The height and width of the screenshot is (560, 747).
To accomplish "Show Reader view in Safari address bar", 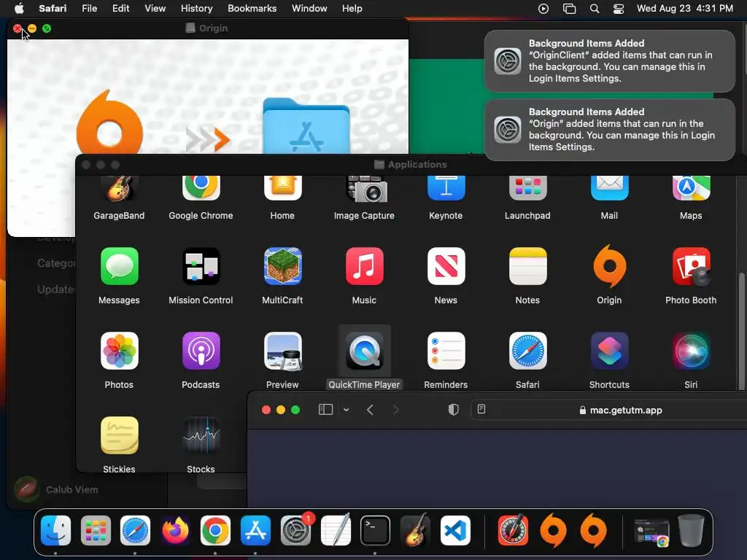I will point(481,409).
